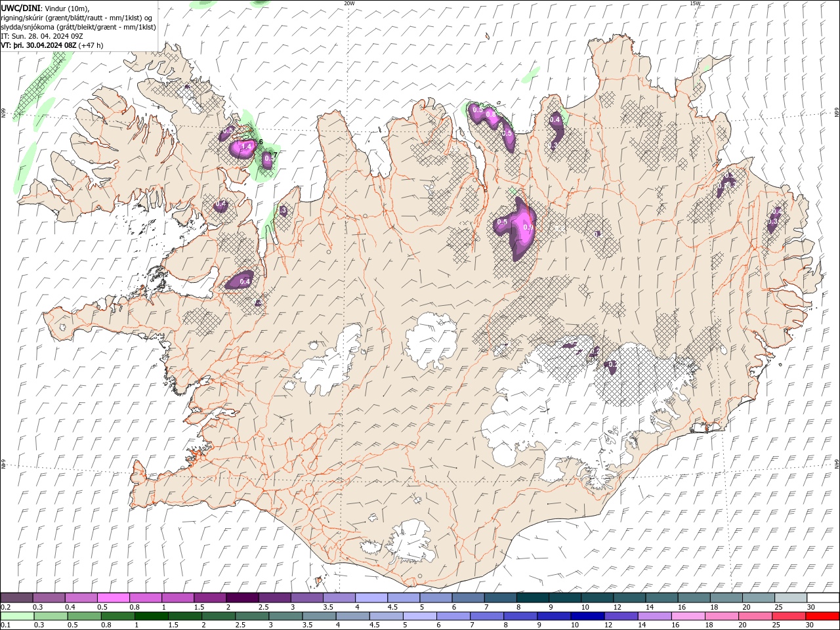840x630 pixels.
Task: Click lower scale blue swatch between 10 and 12
Action: click(x=587, y=616)
